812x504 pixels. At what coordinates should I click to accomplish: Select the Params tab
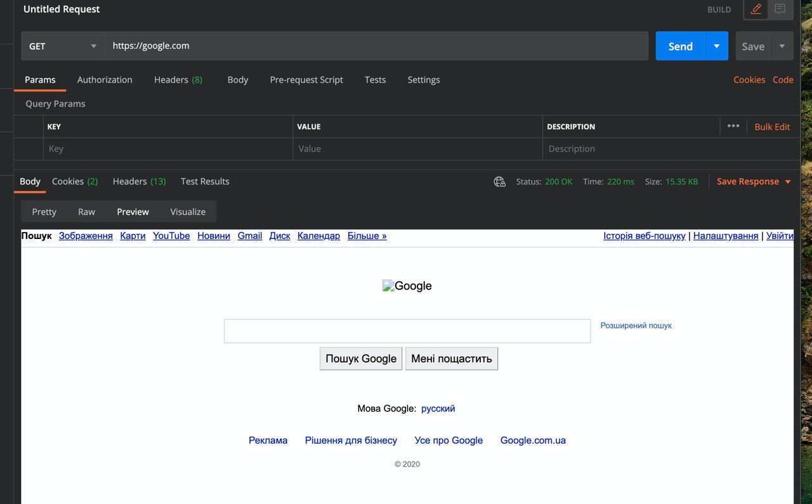40,80
